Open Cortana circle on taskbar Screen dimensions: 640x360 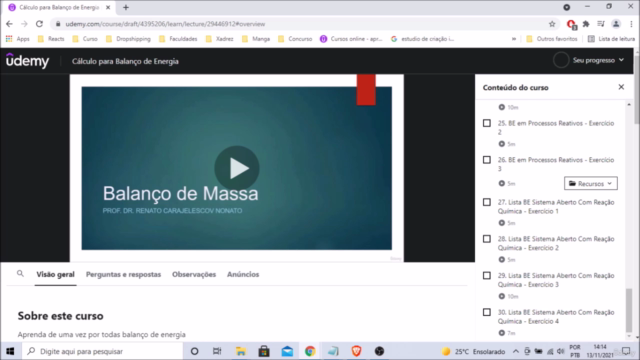(x=194, y=351)
